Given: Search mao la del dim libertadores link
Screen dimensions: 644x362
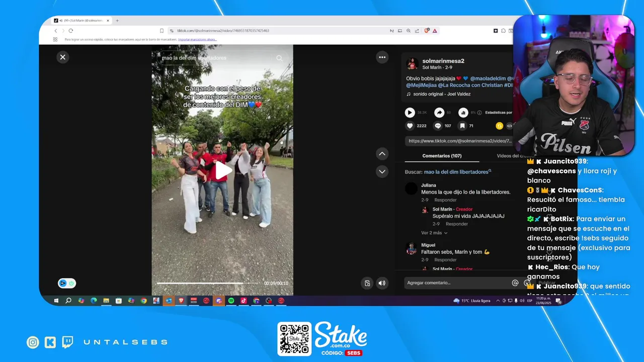Looking at the screenshot, I should point(457,172).
